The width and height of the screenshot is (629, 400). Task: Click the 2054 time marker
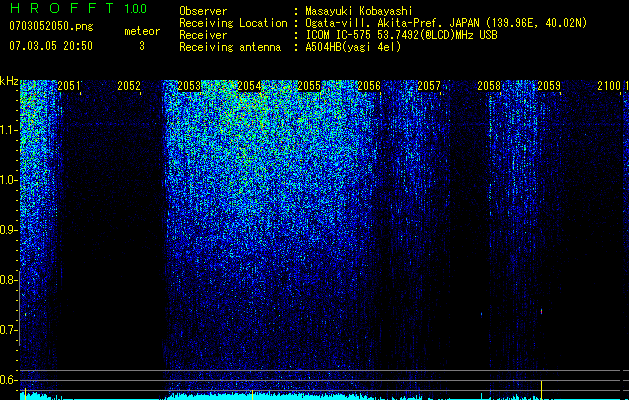click(249, 86)
